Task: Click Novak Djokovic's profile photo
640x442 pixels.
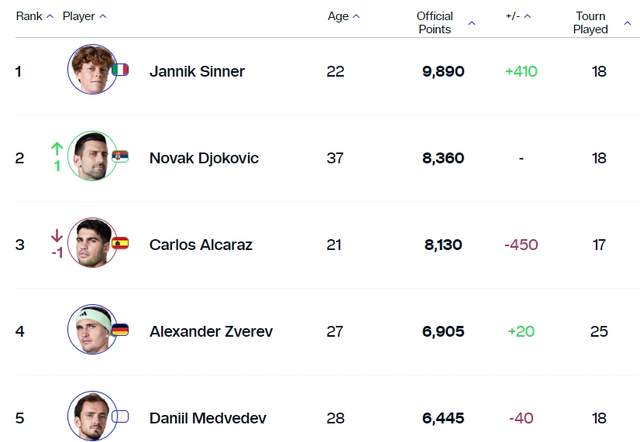Action: [92, 156]
